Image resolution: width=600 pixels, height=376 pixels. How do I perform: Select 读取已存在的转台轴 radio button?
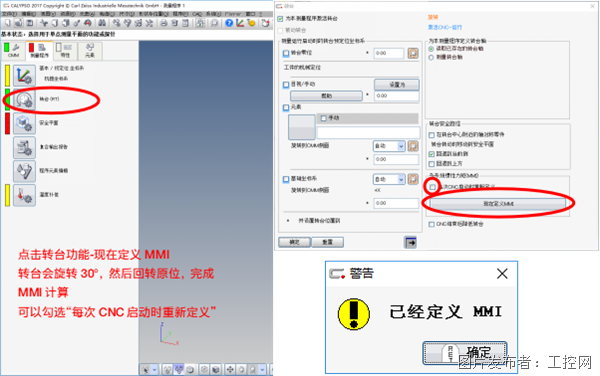coord(431,49)
